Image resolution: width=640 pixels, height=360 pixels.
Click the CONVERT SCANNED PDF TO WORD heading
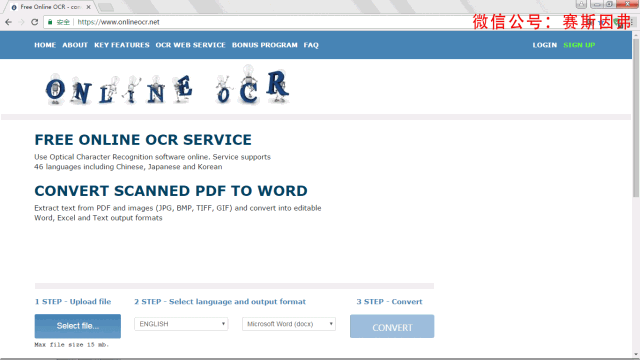coord(171,191)
